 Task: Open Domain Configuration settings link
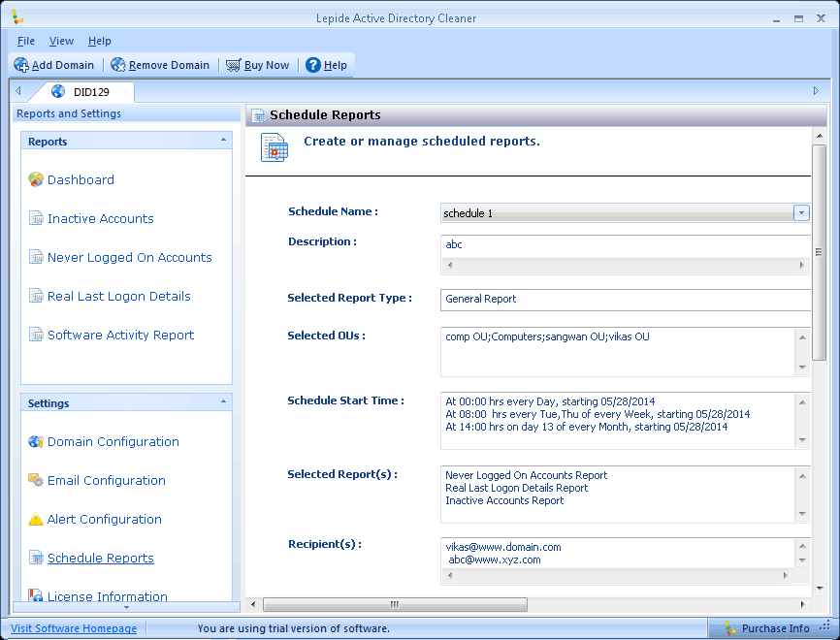(113, 441)
